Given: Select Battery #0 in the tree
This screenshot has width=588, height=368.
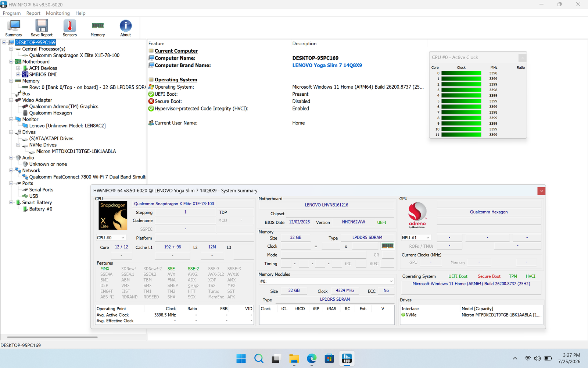Looking at the screenshot, I should click(x=41, y=209).
